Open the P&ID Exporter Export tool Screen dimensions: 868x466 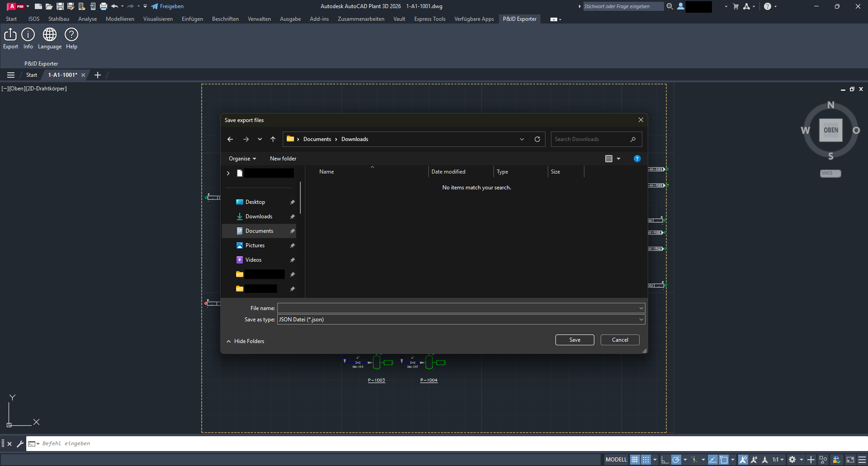click(10, 38)
